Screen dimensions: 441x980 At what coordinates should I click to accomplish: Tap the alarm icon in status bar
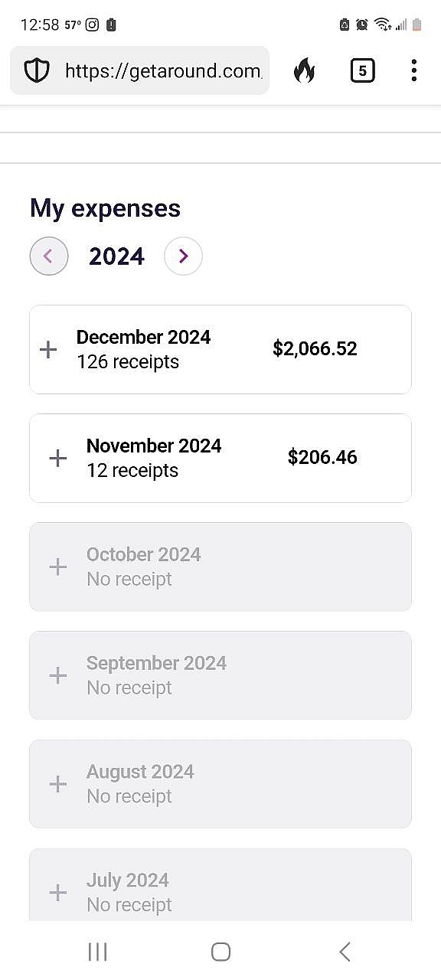click(361, 24)
